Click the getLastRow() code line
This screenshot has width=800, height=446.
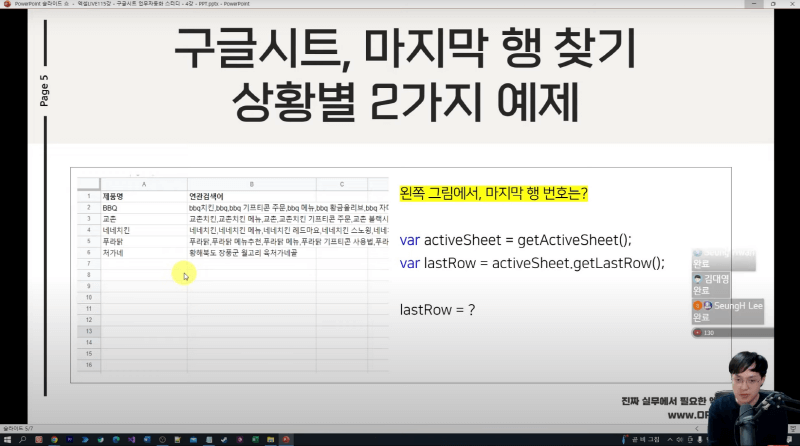(x=532, y=263)
